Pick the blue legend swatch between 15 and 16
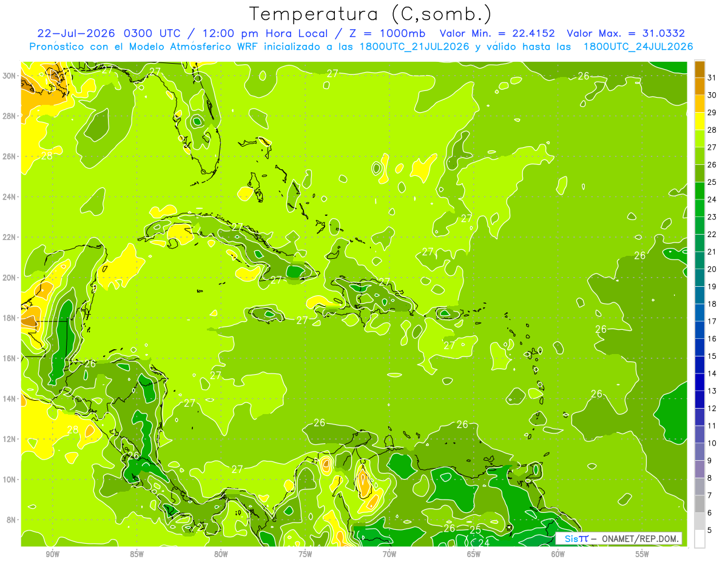Screen dimensions: 728x562 pyautogui.click(x=699, y=347)
